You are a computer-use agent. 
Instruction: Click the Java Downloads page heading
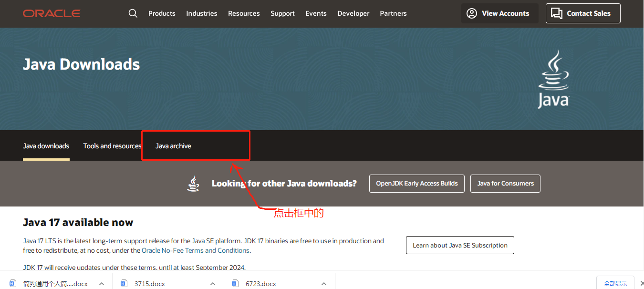(x=82, y=64)
